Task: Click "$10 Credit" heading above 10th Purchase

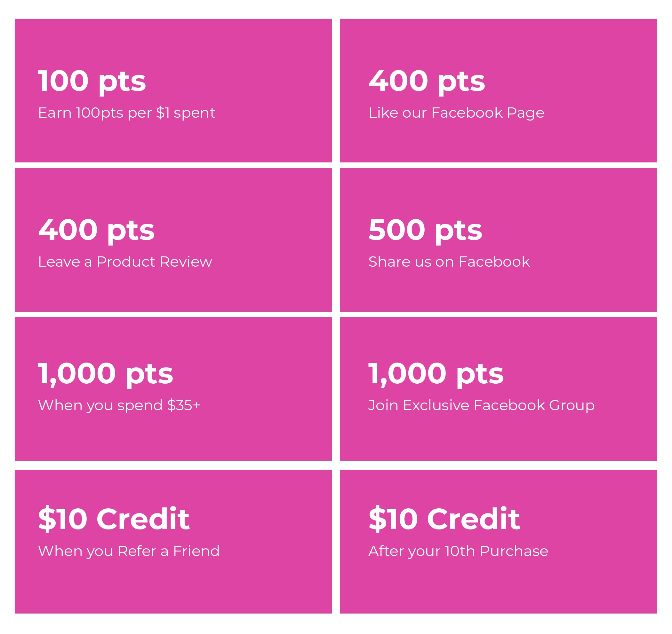Action: click(444, 519)
